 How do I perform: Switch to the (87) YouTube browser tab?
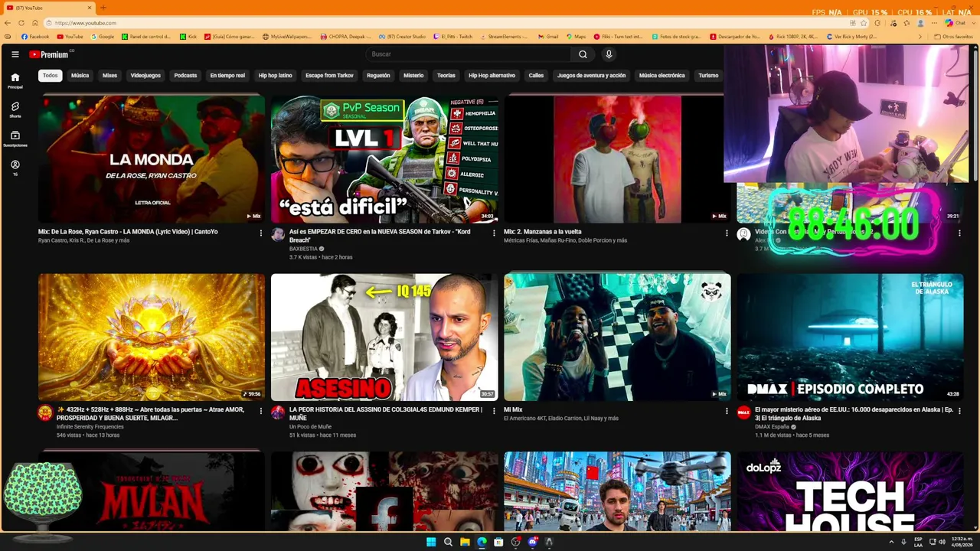tap(47, 8)
